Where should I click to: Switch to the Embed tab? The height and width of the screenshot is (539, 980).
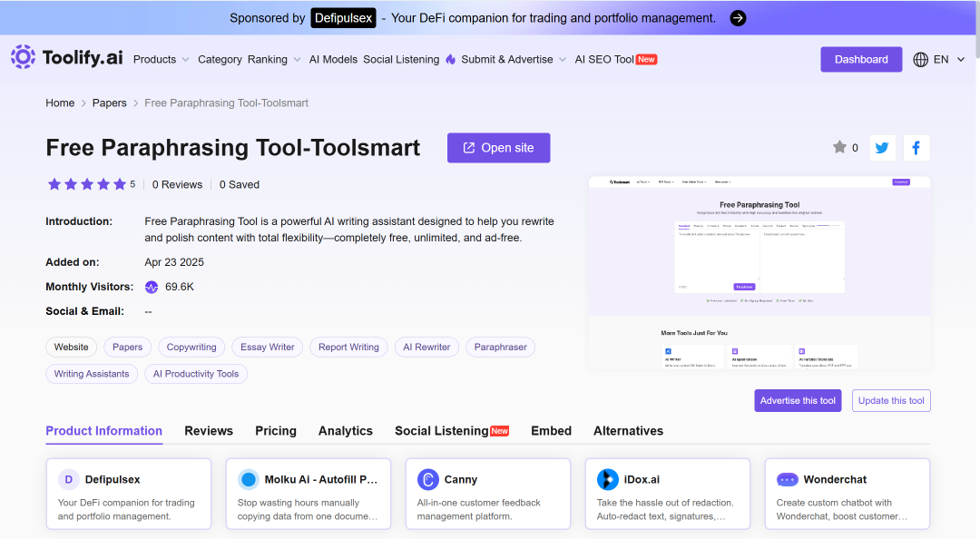point(552,431)
